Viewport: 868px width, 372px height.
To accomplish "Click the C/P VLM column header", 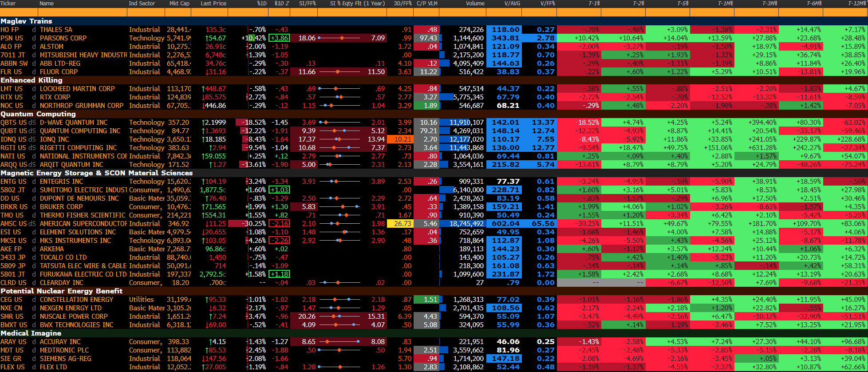I will 427,4.
